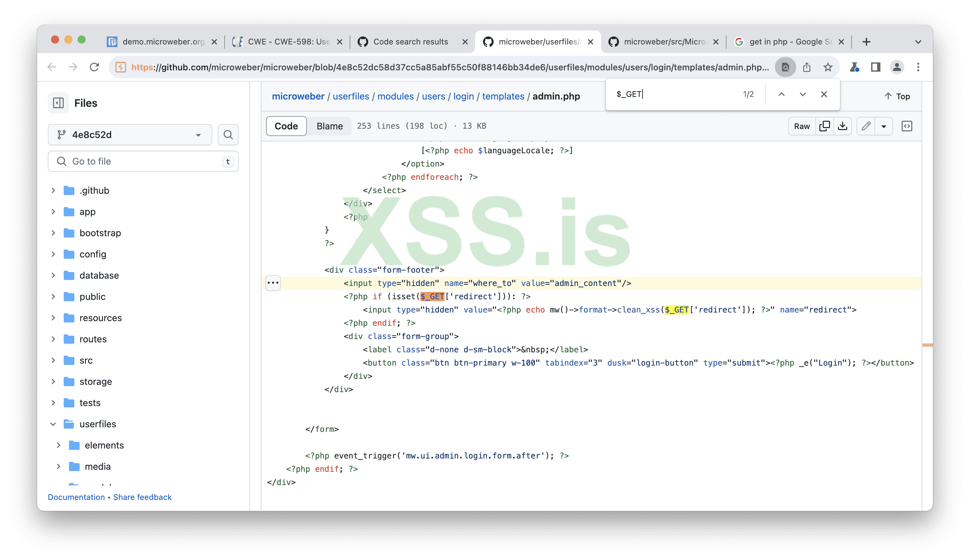970x560 pixels.
Task: Switch to Blame view
Action: 330,126
